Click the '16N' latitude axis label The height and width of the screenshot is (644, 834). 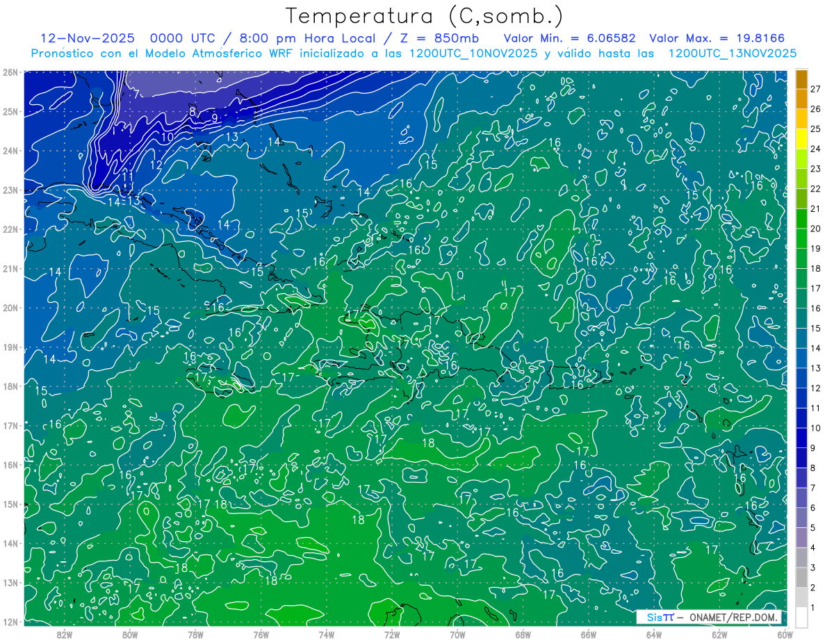(x=10, y=465)
